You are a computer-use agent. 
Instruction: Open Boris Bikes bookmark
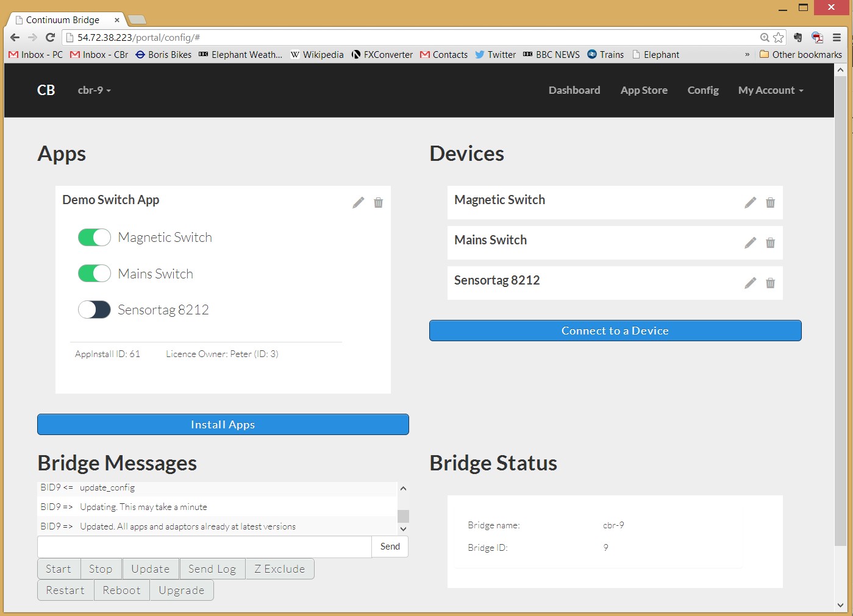point(163,54)
